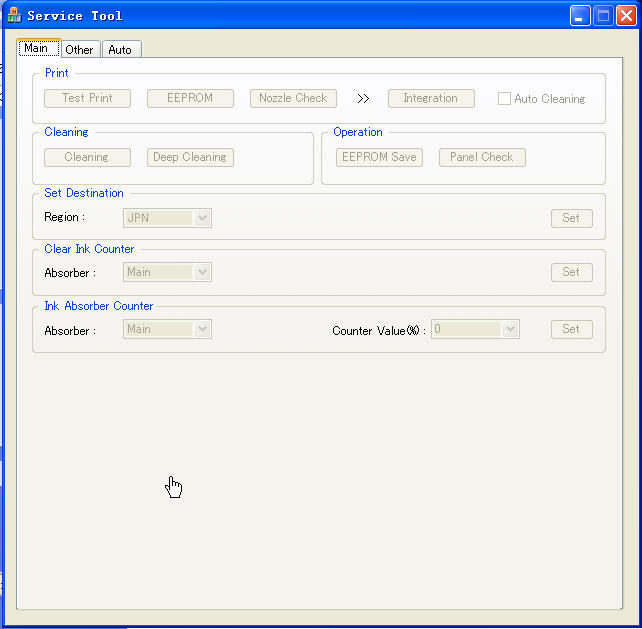Minimize the Service Tool window

pyautogui.click(x=580, y=15)
